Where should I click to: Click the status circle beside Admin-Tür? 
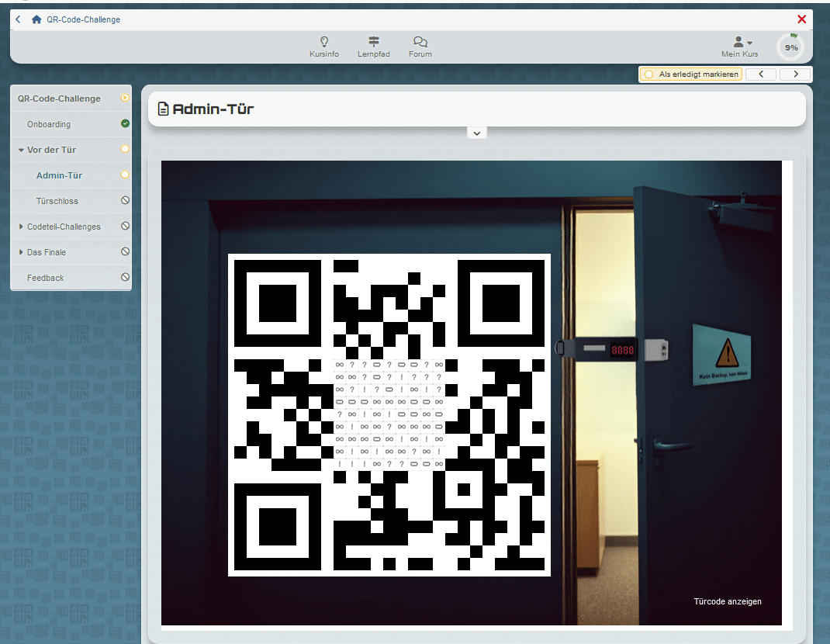(125, 175)
